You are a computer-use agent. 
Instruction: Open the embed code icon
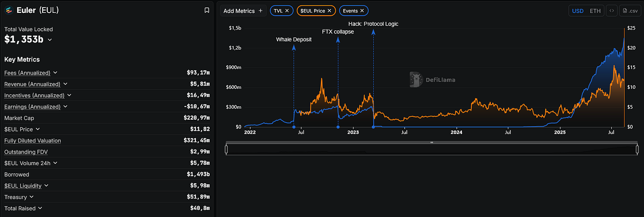(612, 10)
